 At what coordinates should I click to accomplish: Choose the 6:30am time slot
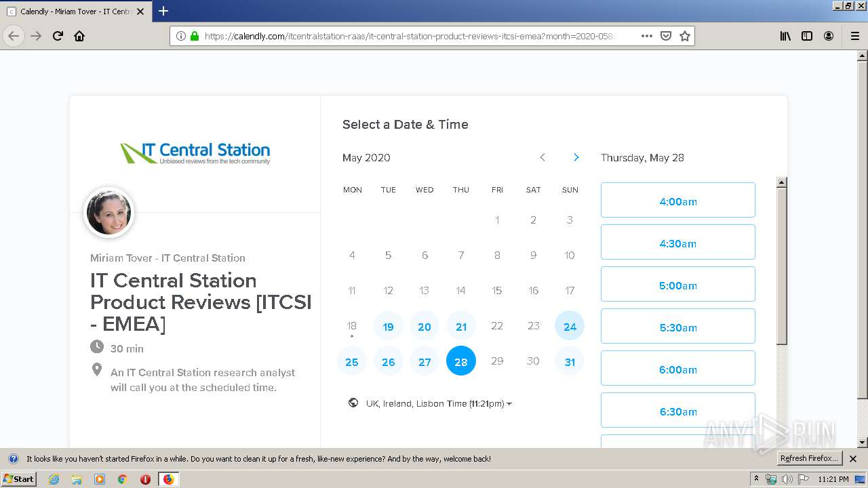coord(678,410)
